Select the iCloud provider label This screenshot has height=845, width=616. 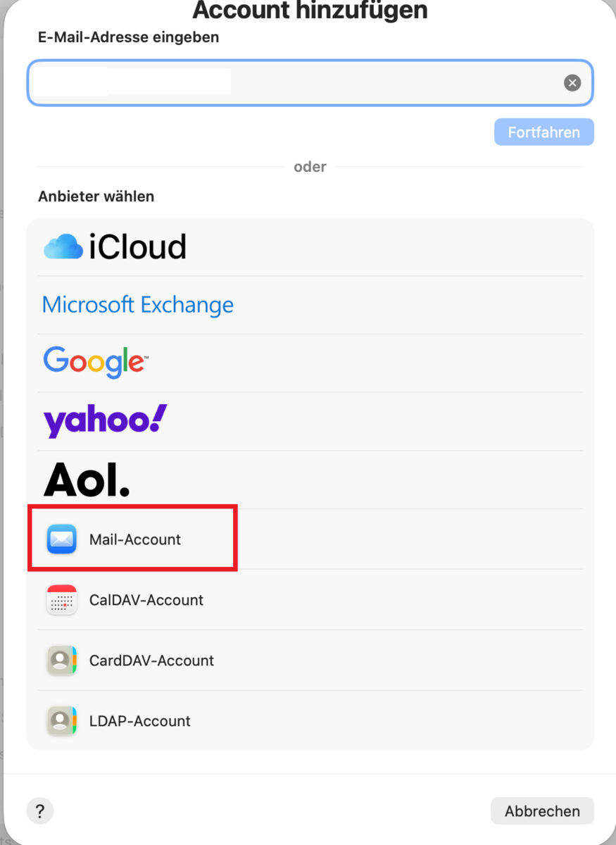[138, 247]
